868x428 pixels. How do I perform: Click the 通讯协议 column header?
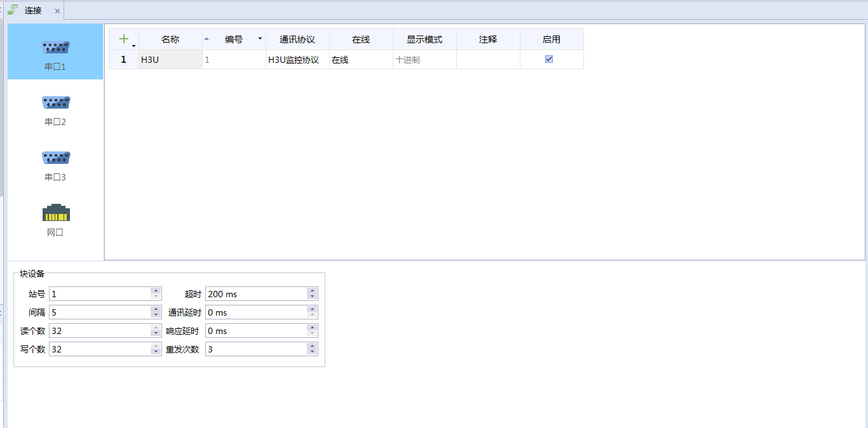297,39
